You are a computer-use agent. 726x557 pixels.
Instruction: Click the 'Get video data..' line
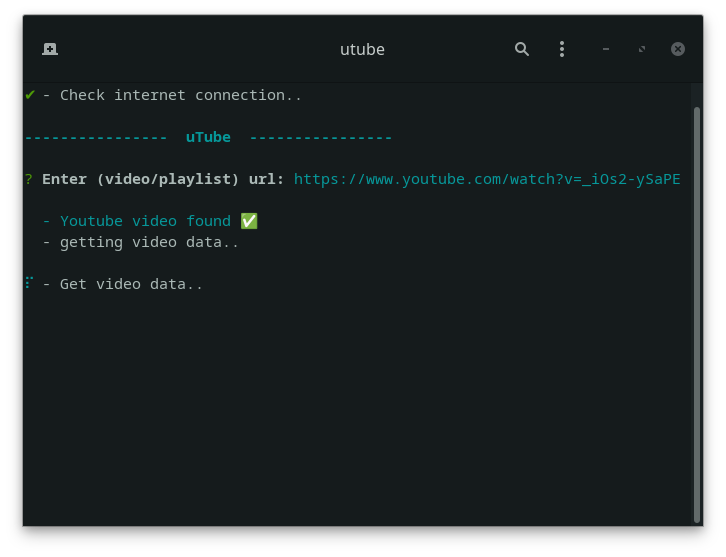tap(131, 284)
